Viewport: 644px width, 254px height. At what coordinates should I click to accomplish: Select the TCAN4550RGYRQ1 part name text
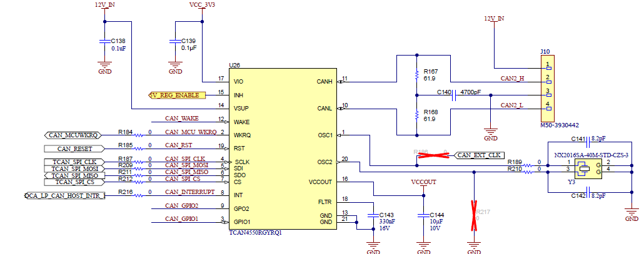click(256, 232)
